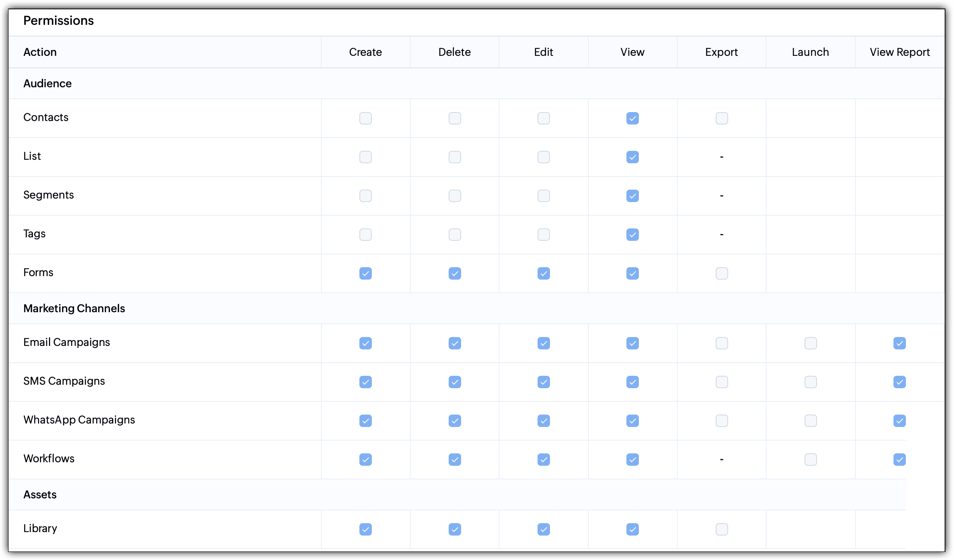Uncheck View box in Segments row
Screen dimensions: 954x560
[632, 196]
